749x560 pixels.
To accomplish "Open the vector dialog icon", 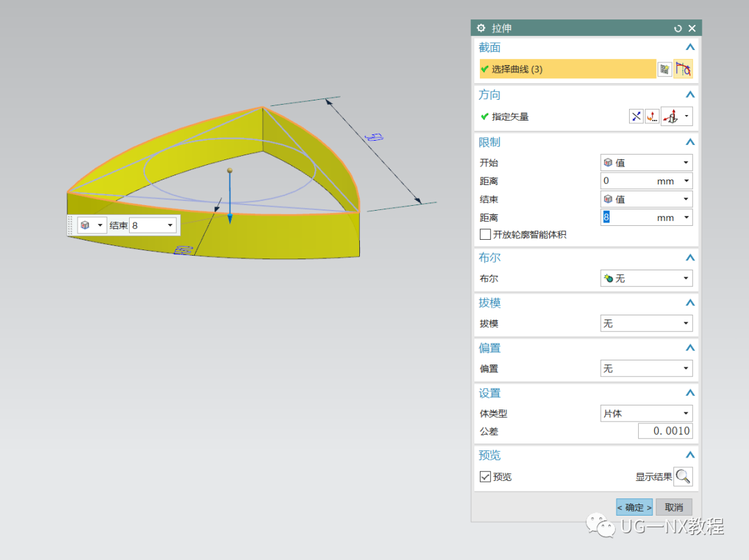I will click(652, 116).
